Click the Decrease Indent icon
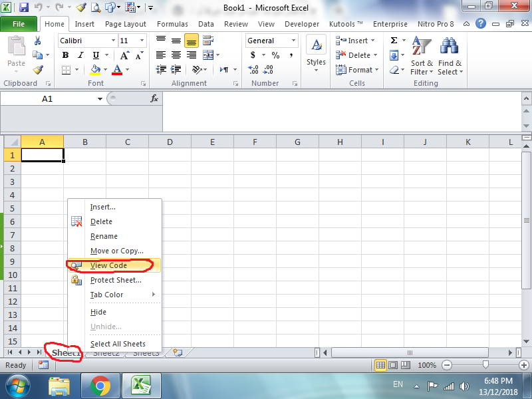The width and height of the screenshot is (532, 399). coord(161,70)
